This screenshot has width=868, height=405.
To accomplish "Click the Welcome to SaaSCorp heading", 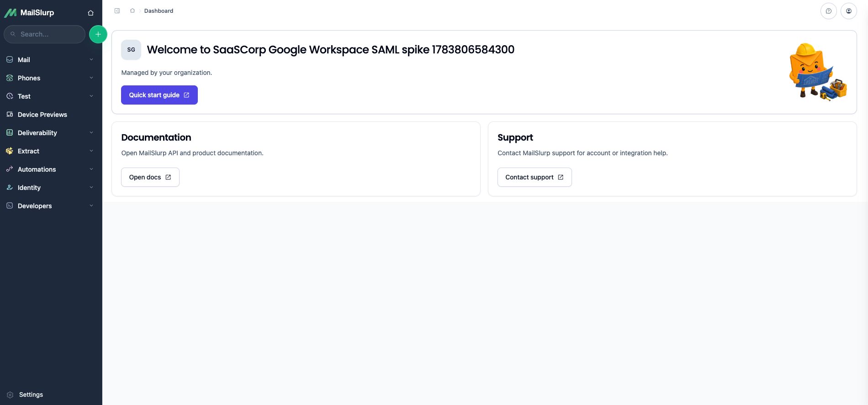I will coord(331,50).
